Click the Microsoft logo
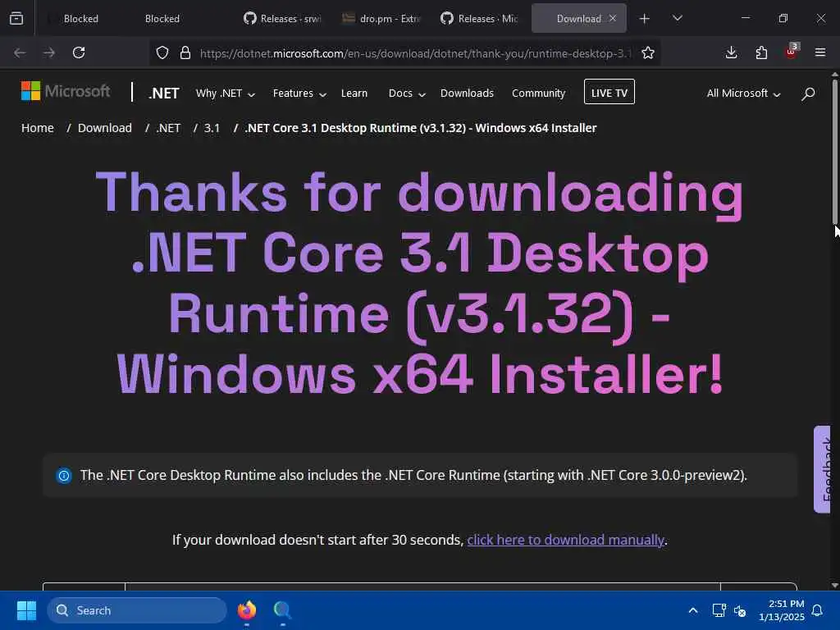 tap(66, 91)
